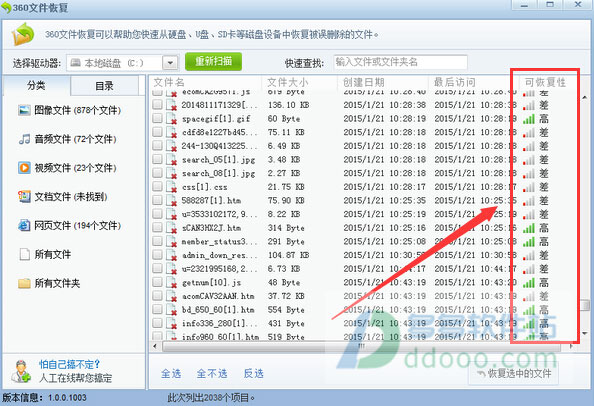Sort by 文件大小 column header
594x406 pixels.
(299, 82)
